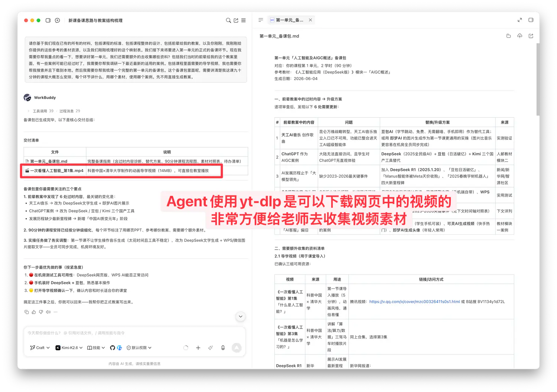Give the response a thumbs down
This screenshot has height=392, width=557.
pyautogui.click(x=41, y=312)
